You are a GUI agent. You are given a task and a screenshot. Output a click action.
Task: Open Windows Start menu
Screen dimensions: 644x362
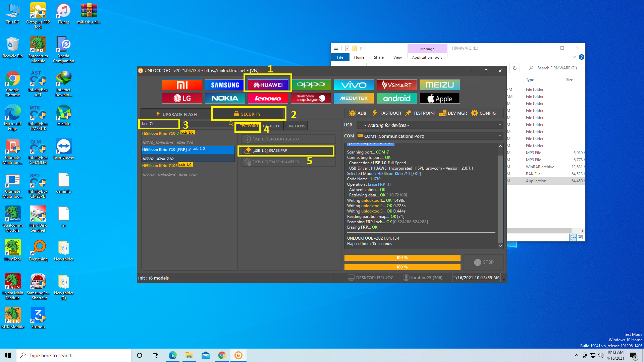(x=8, y=355)
